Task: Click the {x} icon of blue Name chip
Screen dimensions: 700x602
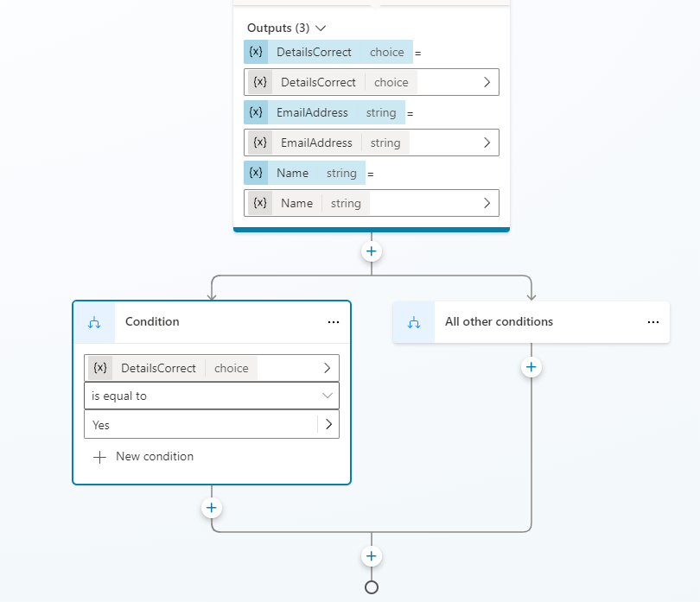Action: (x=256, y=173)
